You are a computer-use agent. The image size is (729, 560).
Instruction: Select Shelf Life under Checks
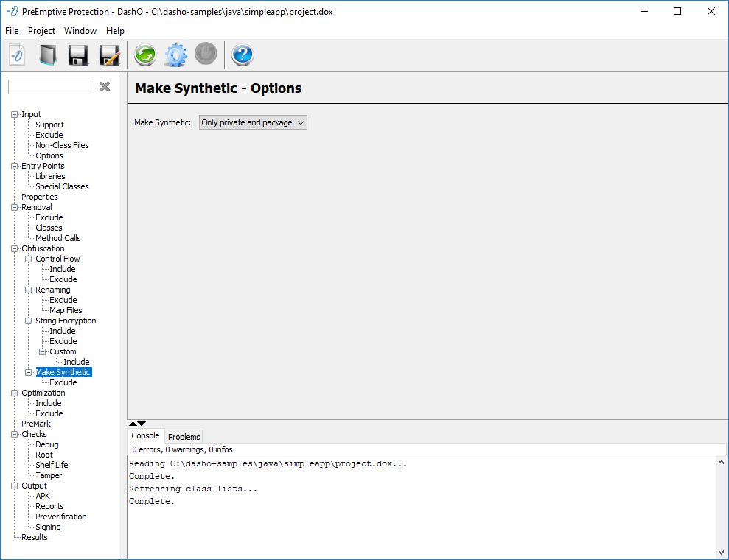click(52, 465)
